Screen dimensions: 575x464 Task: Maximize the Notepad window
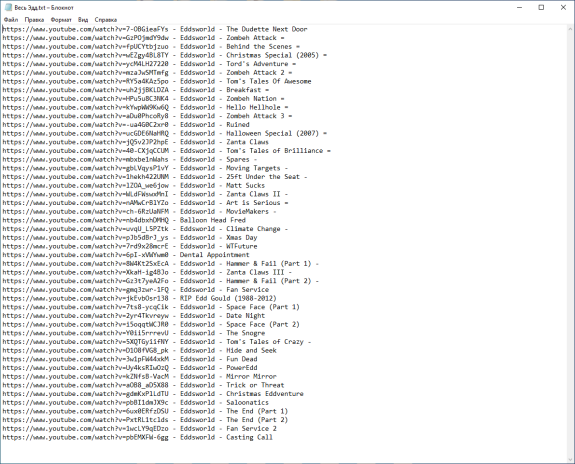tap(541, 7)
